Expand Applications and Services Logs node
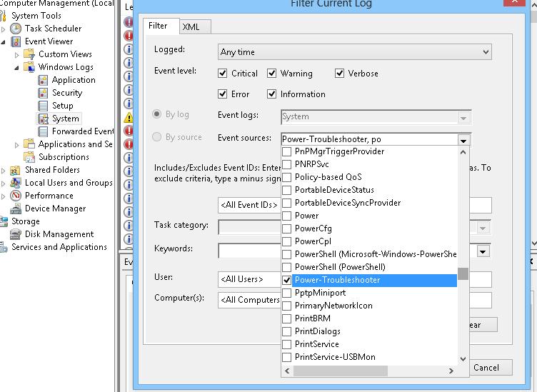Image resolution: width=537 pixels, height=392 pixels. point(17,145)
